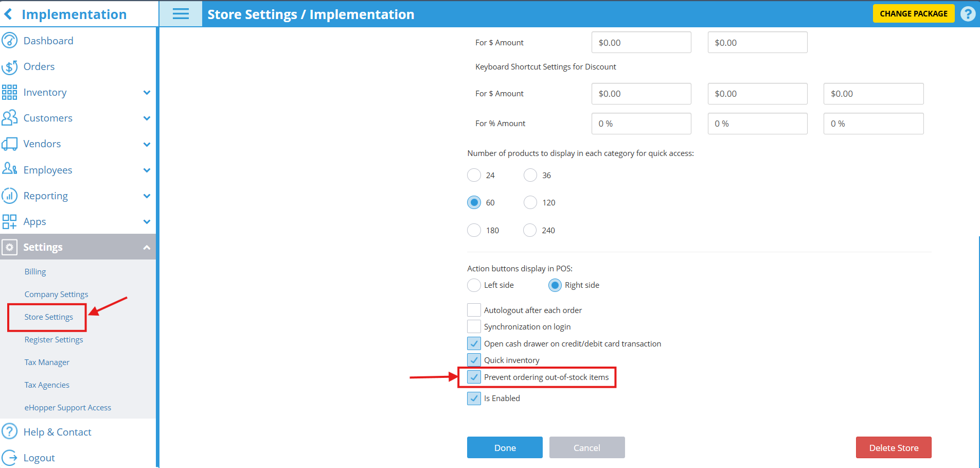Click the Orders dollar icon

pos(10,67)
